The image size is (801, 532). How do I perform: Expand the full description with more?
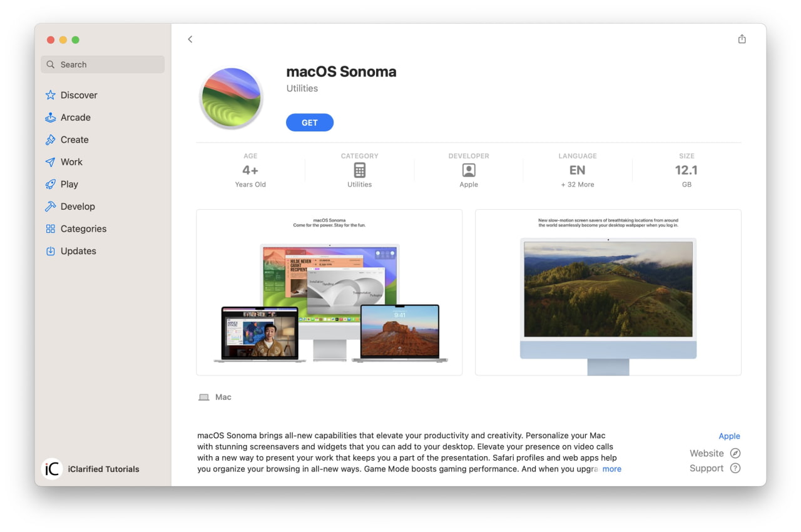click(612, 468)
